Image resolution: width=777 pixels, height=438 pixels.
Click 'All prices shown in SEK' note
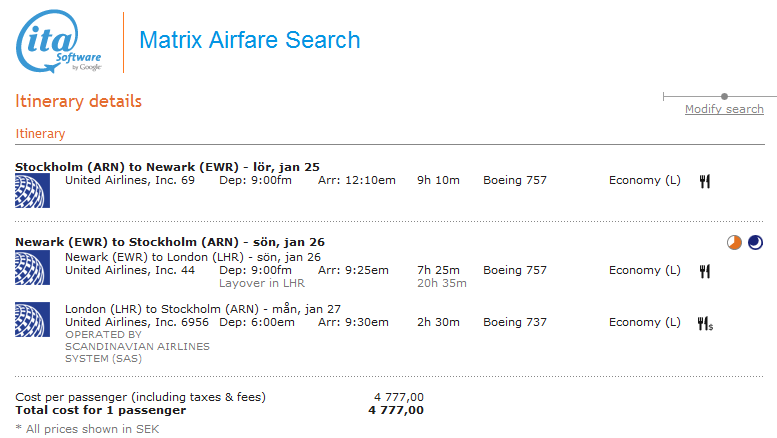coord(87,429)
